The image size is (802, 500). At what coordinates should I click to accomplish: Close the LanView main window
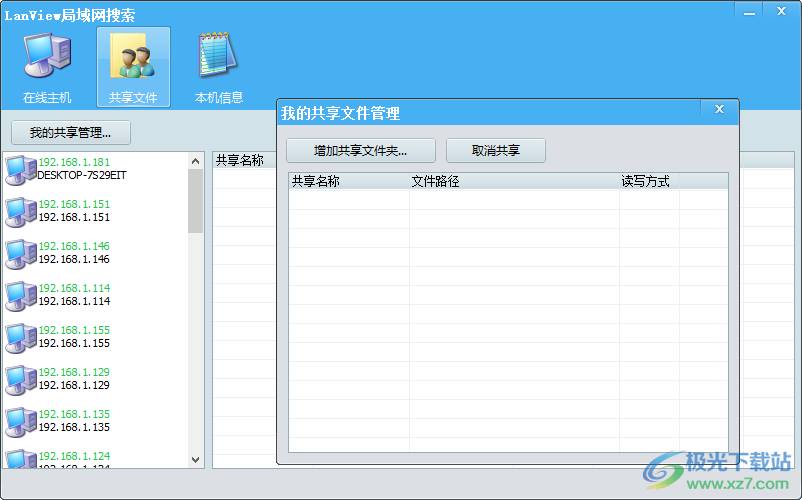coord(781,11)
